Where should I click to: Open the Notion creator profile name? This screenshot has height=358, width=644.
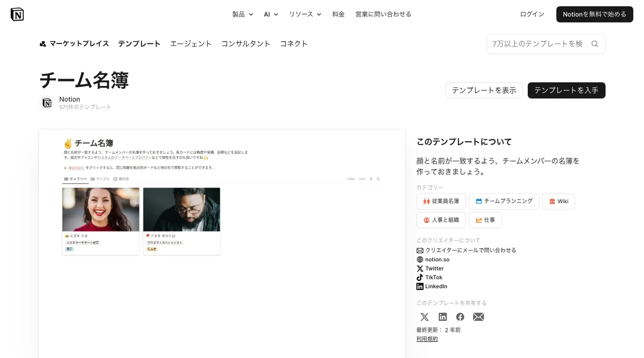point(69,99)
